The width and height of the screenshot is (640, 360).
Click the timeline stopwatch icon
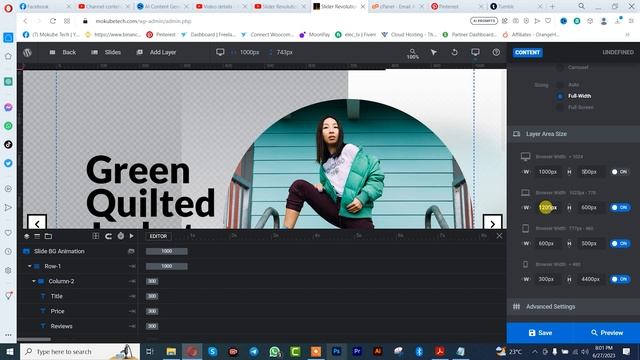click(120, 236)
